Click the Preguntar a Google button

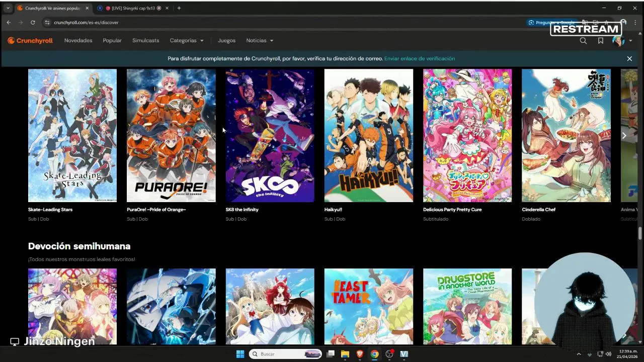551,23
